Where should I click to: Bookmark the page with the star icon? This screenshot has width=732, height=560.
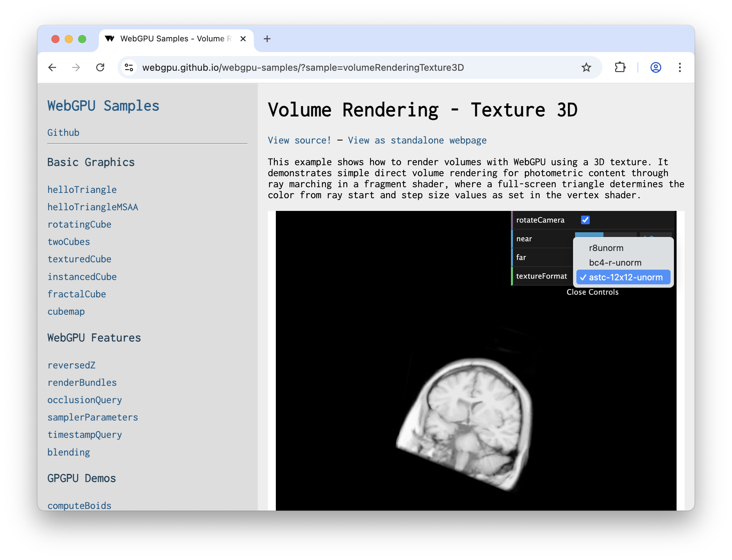586,67
